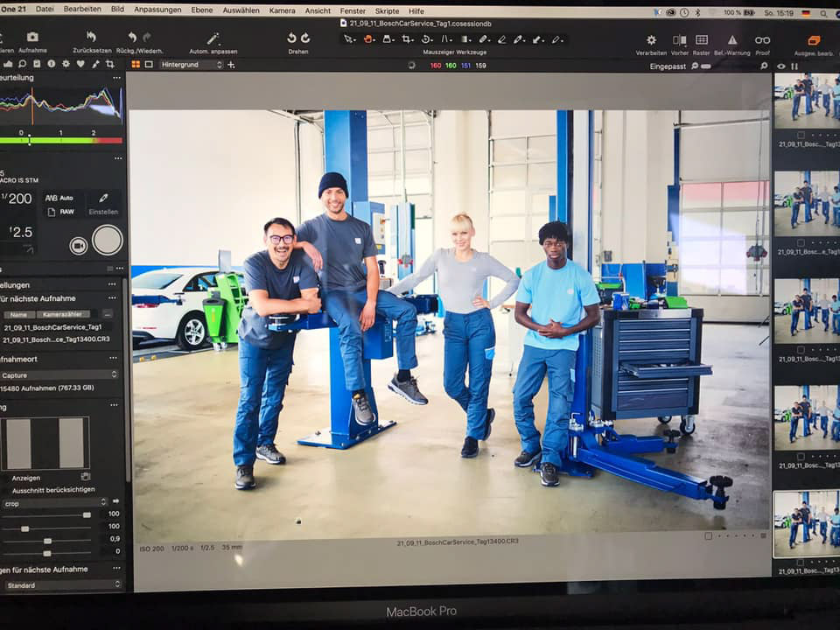Screen dimensions: 840x630
Task: Open three-dot menu of the Aufnahmeort panel
Action: click(113, 358)
